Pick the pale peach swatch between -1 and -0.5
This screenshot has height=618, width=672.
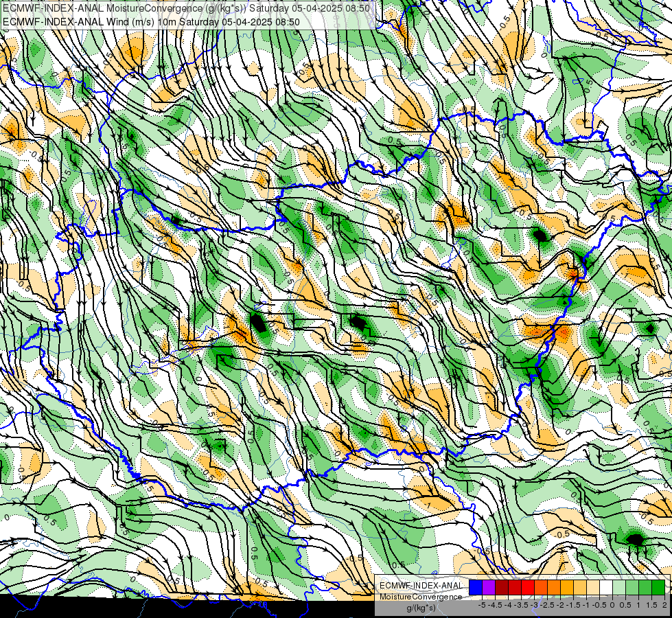(x=594, y=588)
